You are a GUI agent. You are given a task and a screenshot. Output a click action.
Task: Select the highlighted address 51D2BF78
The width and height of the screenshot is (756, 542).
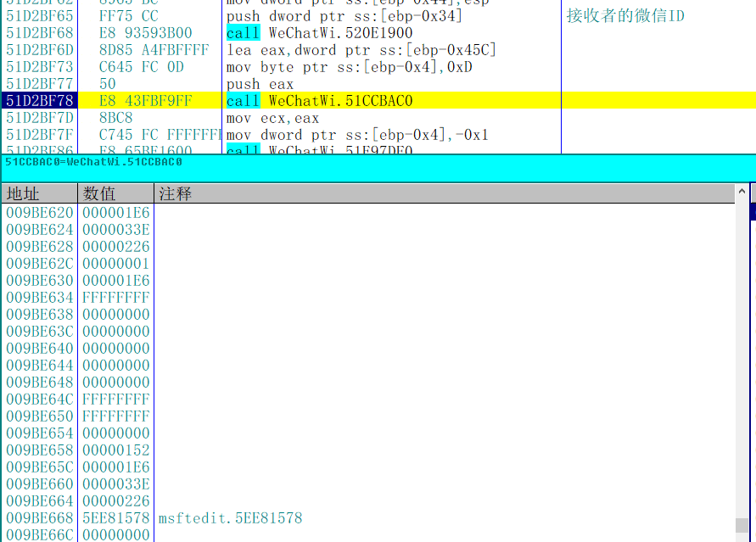[x=40, y=101]
